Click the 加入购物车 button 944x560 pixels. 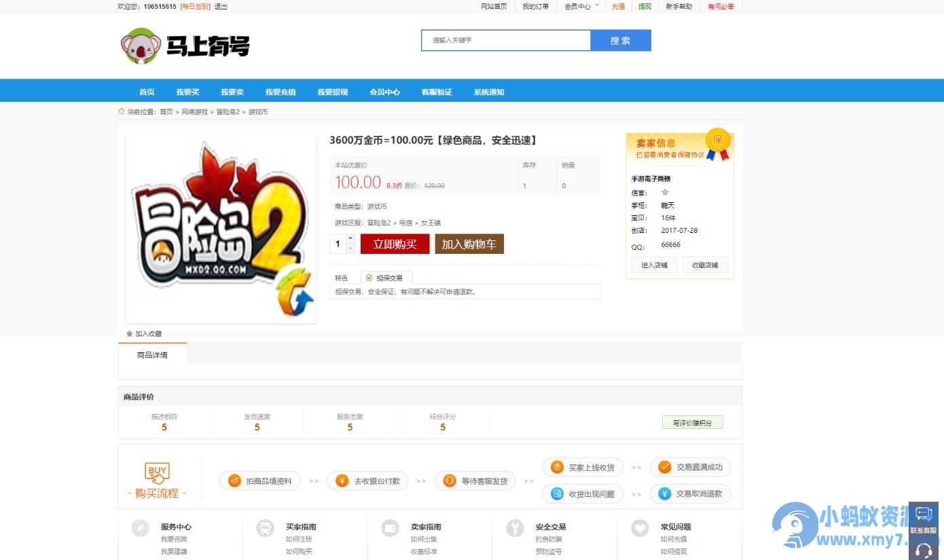(x=469, y=244)
